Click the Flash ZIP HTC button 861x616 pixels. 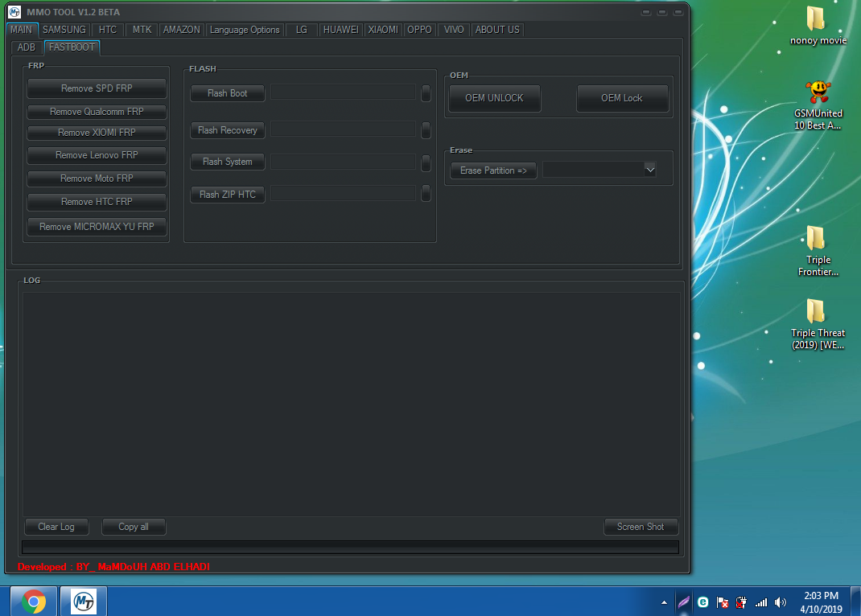(x=228, y=194)
